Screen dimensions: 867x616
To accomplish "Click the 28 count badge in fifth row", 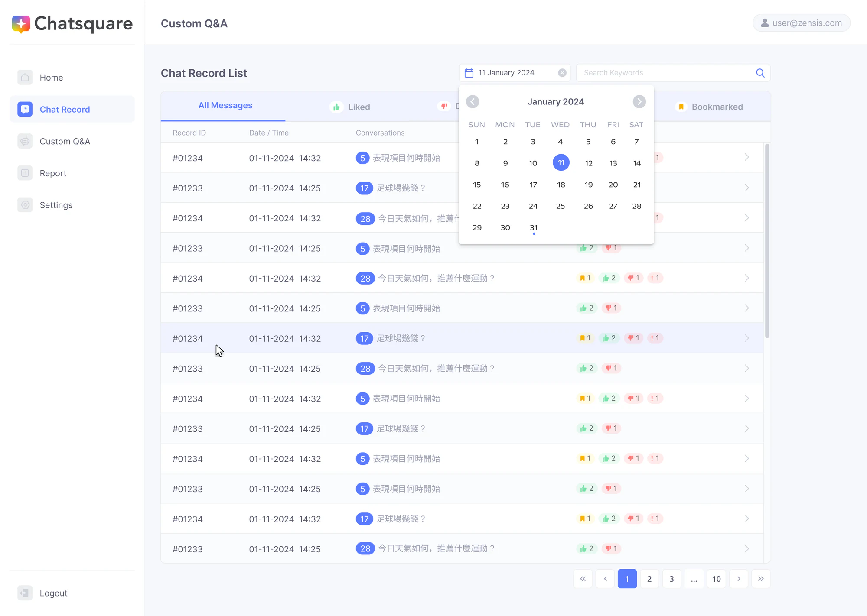I will click(365, 279).
